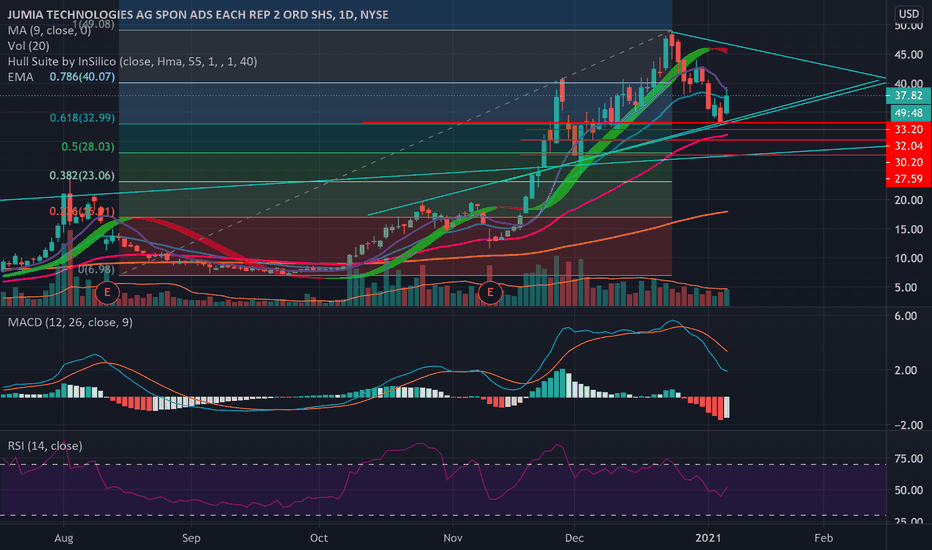Click the 0(6.98) Fibonacci level label
This screenshot has width=932, height=550.
(x=96, y=269)
